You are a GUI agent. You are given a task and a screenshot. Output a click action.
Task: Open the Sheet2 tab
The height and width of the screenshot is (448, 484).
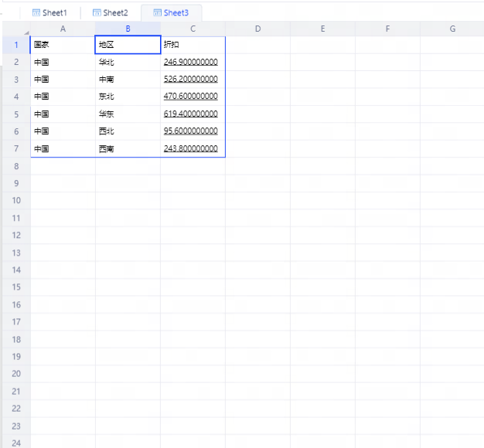115,13
